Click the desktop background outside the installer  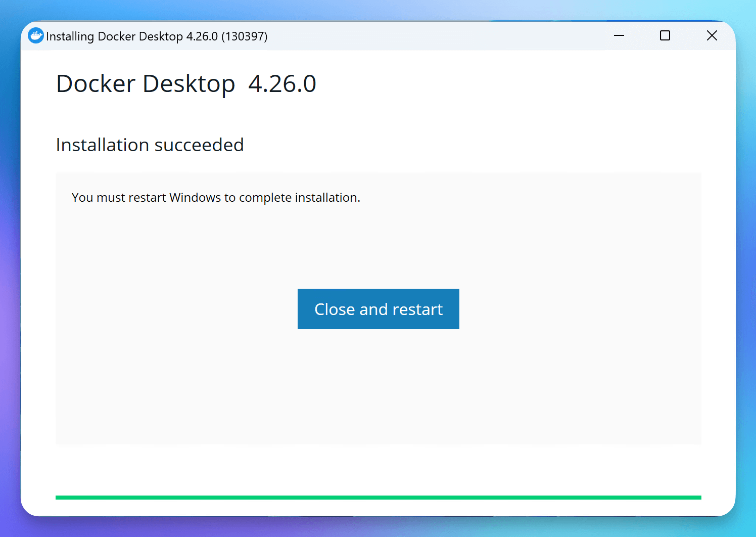coord(10,268)
